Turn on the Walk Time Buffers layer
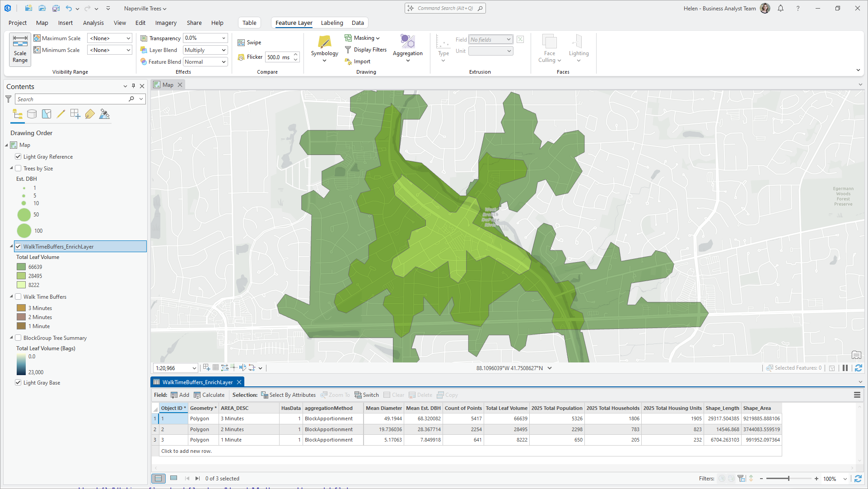Screen dimensions: 868x489 click(18, 296)
